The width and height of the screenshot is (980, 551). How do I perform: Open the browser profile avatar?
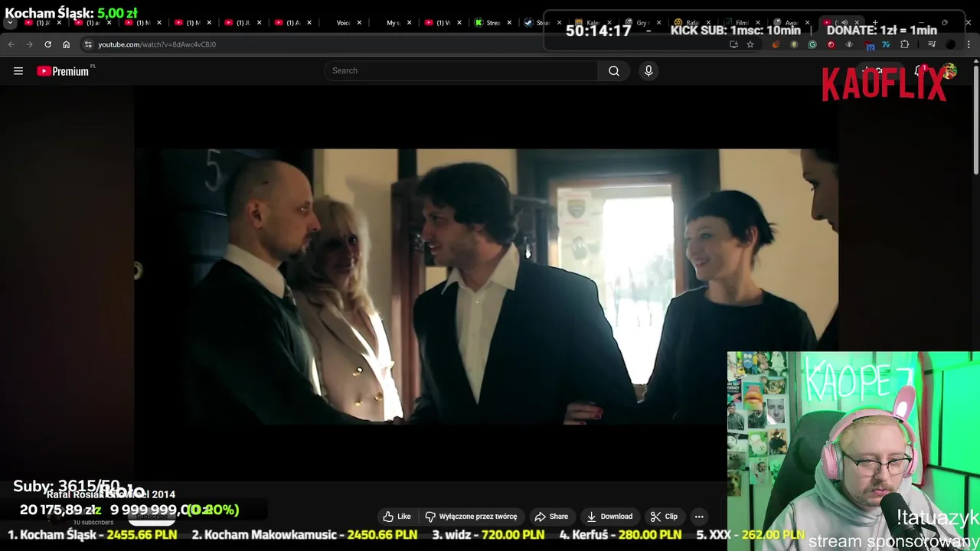coord(951,44)
